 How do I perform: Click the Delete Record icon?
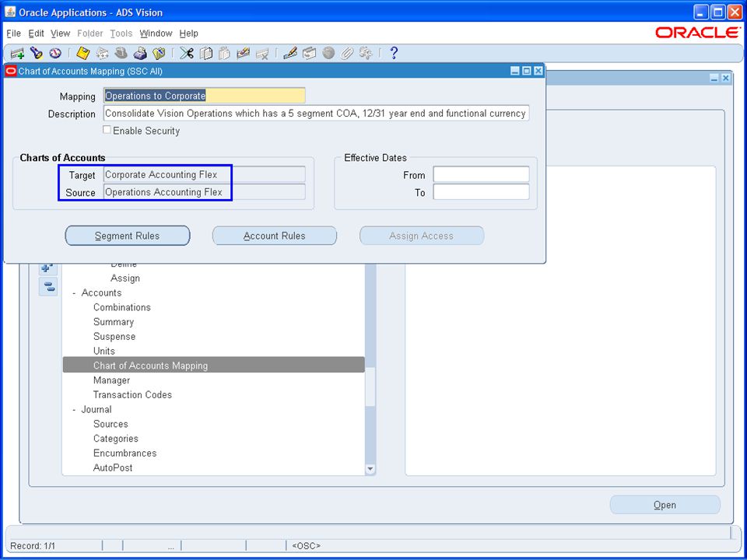pyautogui.click(x=262, y=53)
